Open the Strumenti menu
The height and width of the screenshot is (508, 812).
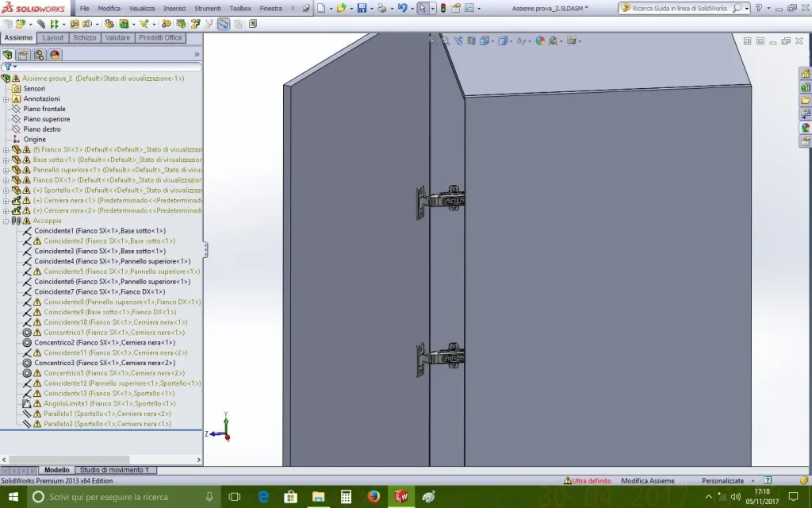point(207,8)
